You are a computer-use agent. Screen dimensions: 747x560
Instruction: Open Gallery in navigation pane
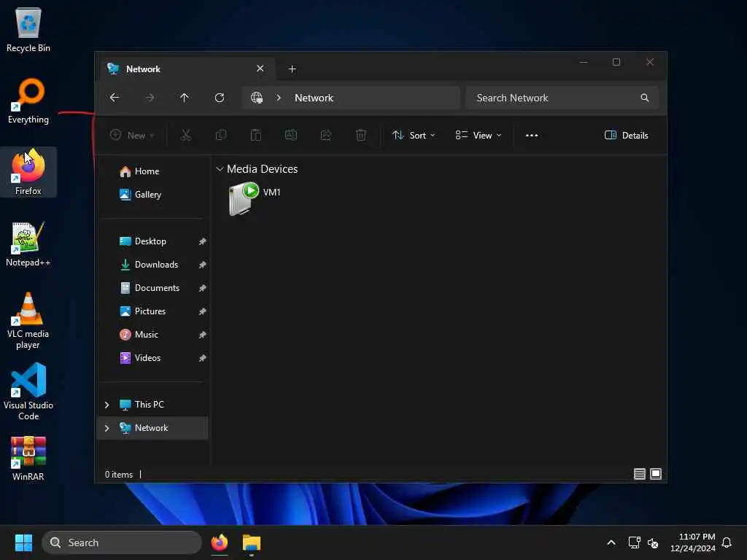140,195
